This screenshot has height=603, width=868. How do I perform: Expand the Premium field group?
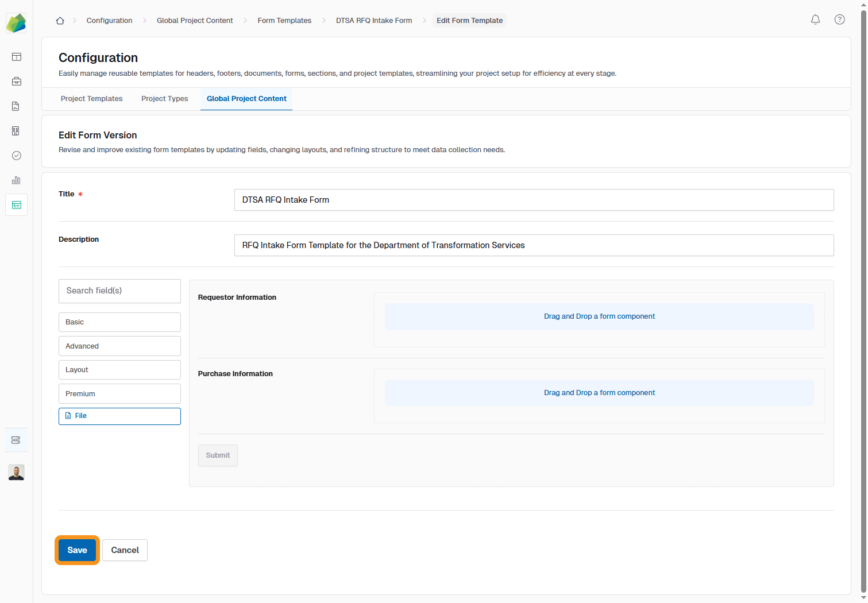(x=119, y=394)
